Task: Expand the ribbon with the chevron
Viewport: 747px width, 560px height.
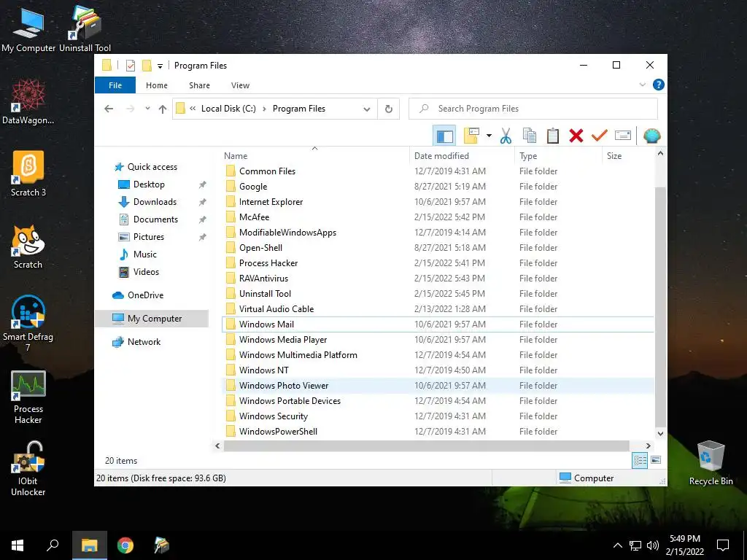Action: (642, 85)
